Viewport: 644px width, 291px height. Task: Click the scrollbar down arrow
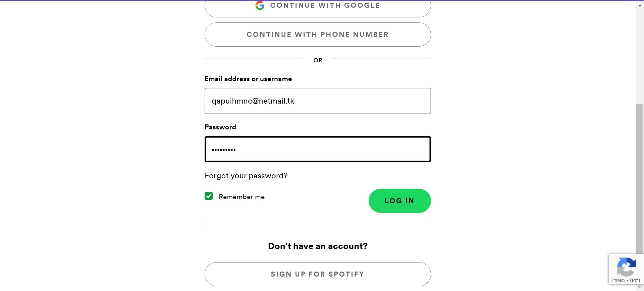(x=640, y=286)
